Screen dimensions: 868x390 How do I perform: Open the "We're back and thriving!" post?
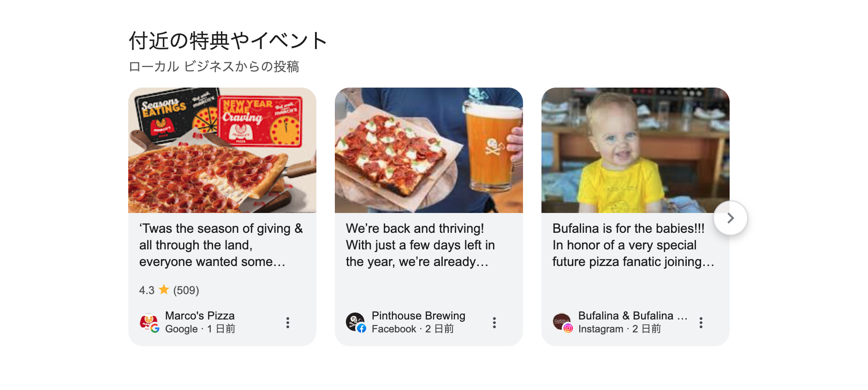point(420,245)
